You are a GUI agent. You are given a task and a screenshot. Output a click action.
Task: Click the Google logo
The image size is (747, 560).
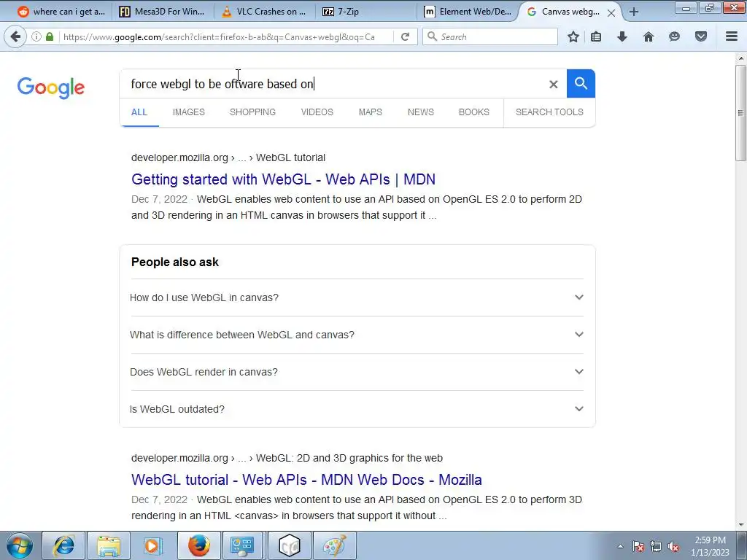pyautogui.click(x=51, y=88)
